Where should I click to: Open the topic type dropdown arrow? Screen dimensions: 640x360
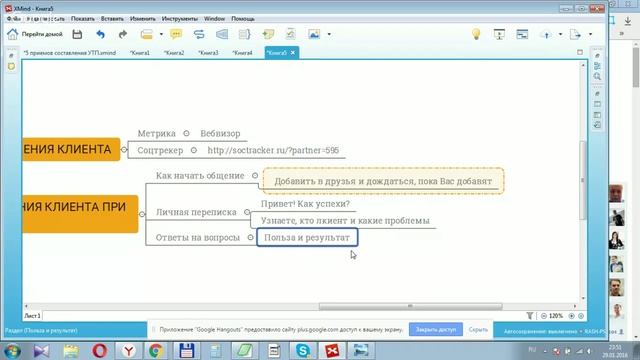click(161, 34)
